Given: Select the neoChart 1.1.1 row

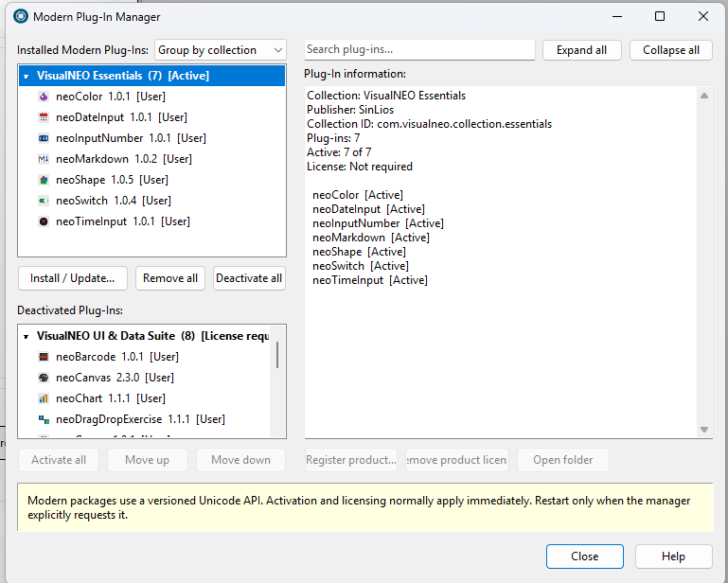Looking at the screenshot, I should [x=144, y=398].
